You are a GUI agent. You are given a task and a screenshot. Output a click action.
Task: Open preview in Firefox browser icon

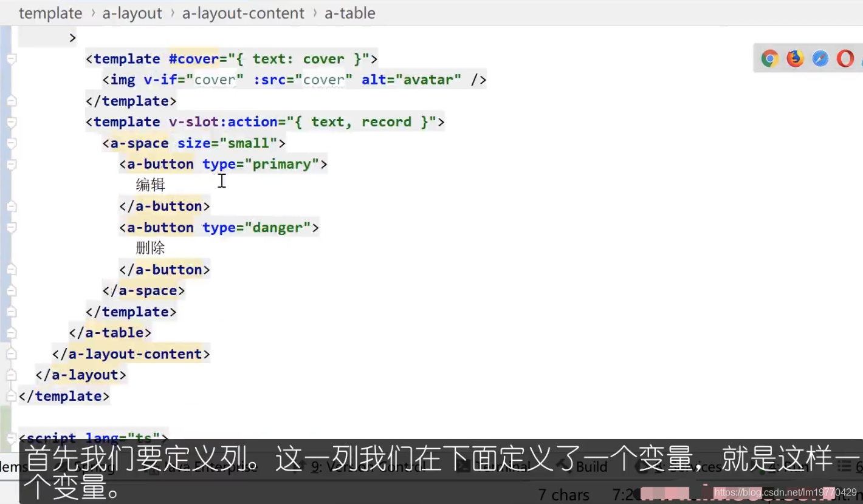[x=795, y=59]
